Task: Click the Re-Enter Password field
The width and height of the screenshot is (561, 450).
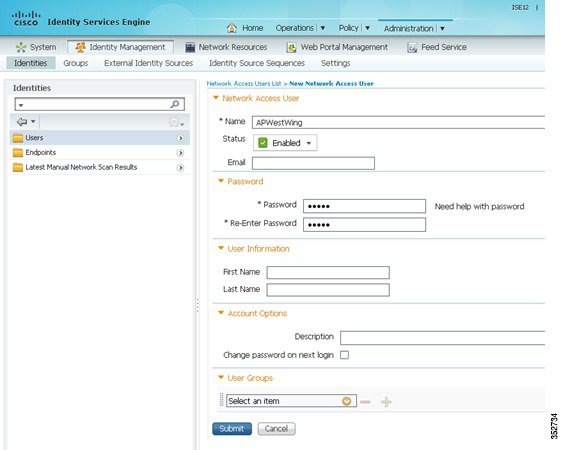Action: click(x=364, y=225)
